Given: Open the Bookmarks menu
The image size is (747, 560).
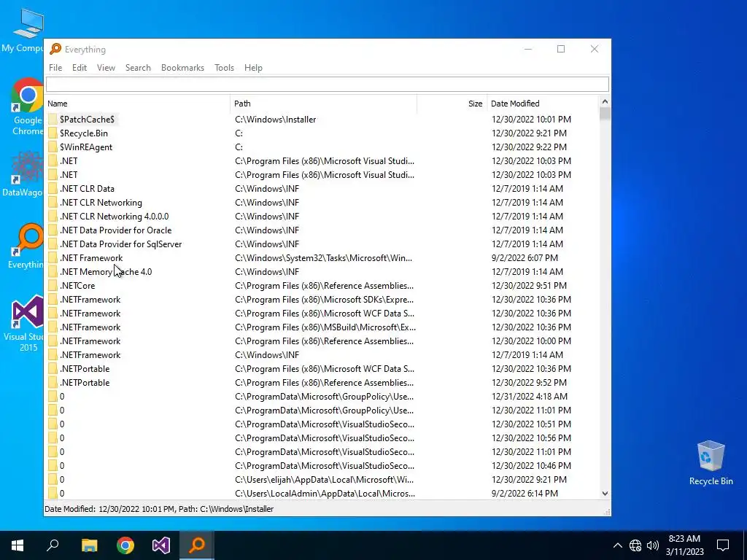Looking at the screenshot, I should coord(182,68).
